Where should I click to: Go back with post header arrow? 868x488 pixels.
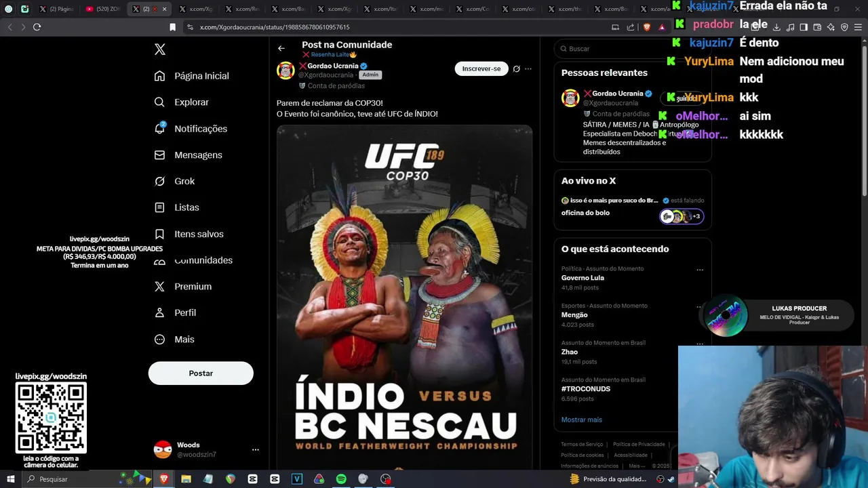pos(281,48)
